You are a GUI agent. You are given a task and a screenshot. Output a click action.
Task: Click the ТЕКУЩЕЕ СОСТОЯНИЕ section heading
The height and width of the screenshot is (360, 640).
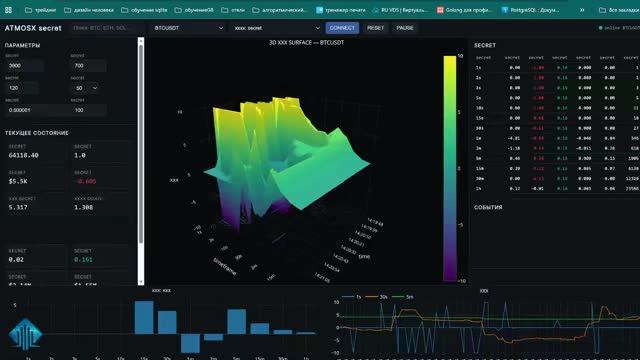click(37, 133)
